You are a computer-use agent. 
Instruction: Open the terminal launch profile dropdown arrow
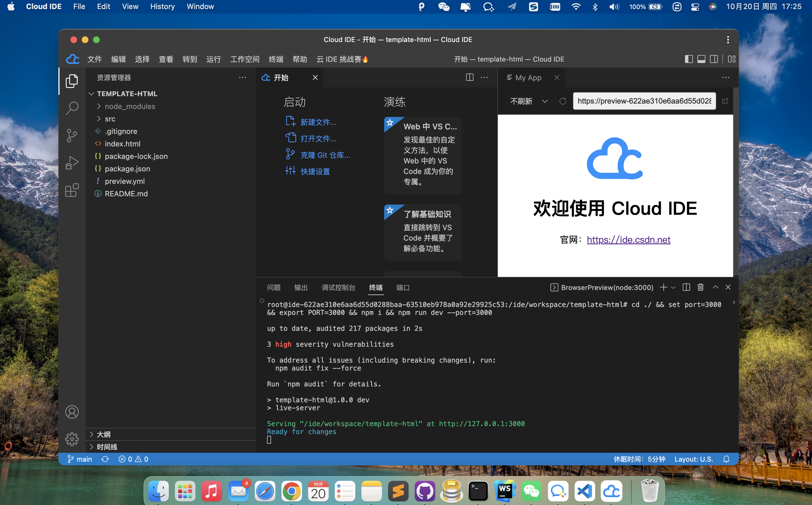click(673, 288)
